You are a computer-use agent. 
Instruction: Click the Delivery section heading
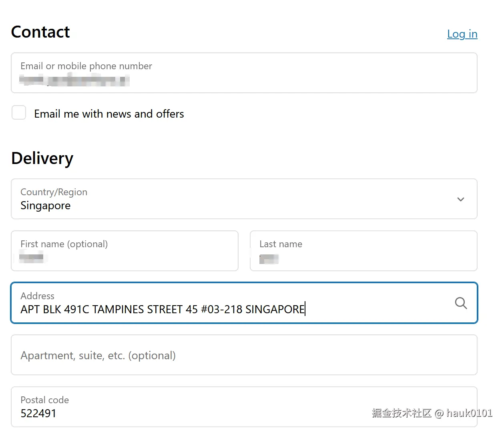coord(42,158)
